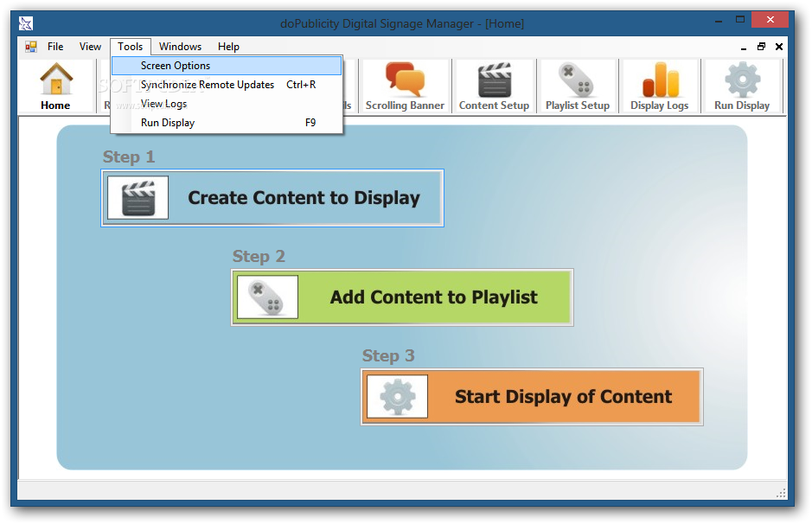Click the game controller icon in Step 2 button
Viewport: 812px width, 524px height.
point(267,297)
